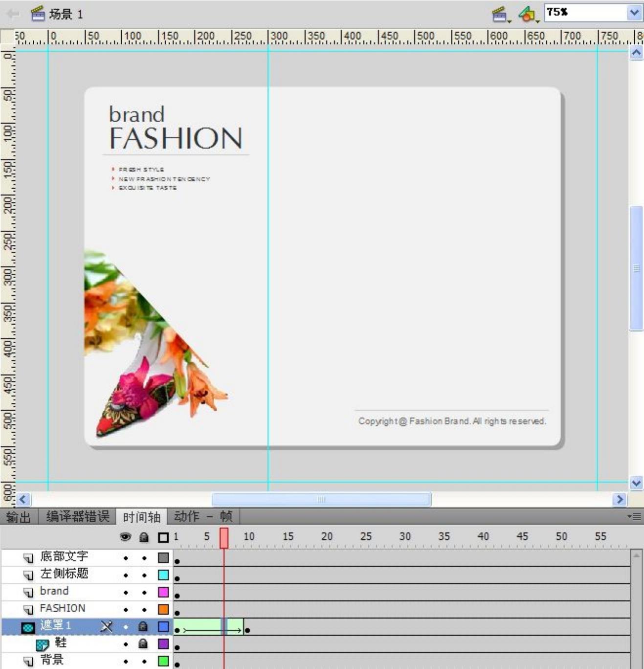644x669 pixels.
Task: Click the Edit Symbols icon
Action: coord(527,14)
